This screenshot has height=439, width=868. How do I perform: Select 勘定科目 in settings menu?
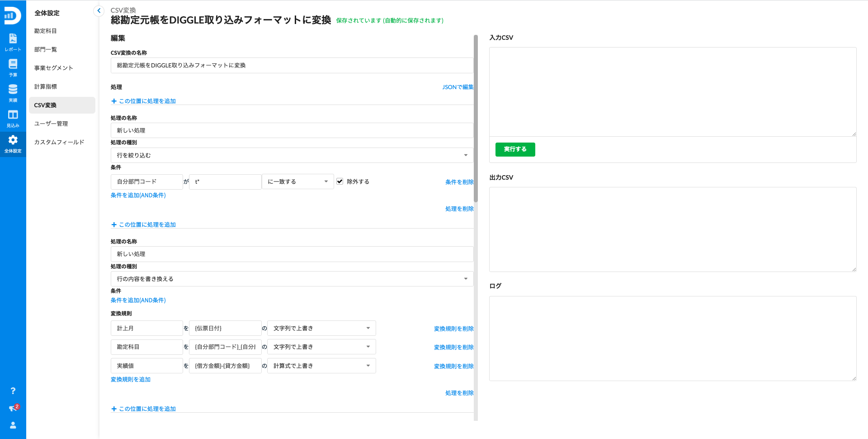point(46,31)
